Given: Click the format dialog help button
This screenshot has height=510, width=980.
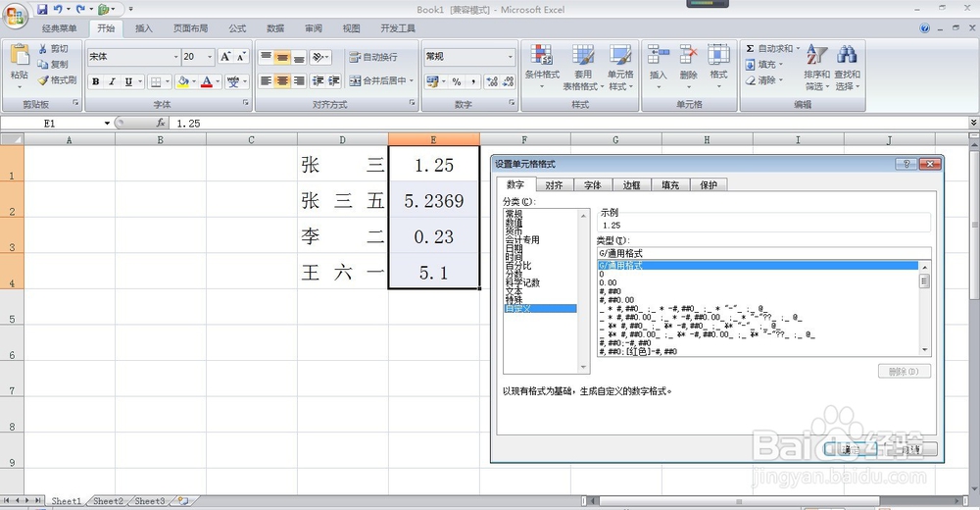Looking at the screenshot, I should (x=906, y=164).
